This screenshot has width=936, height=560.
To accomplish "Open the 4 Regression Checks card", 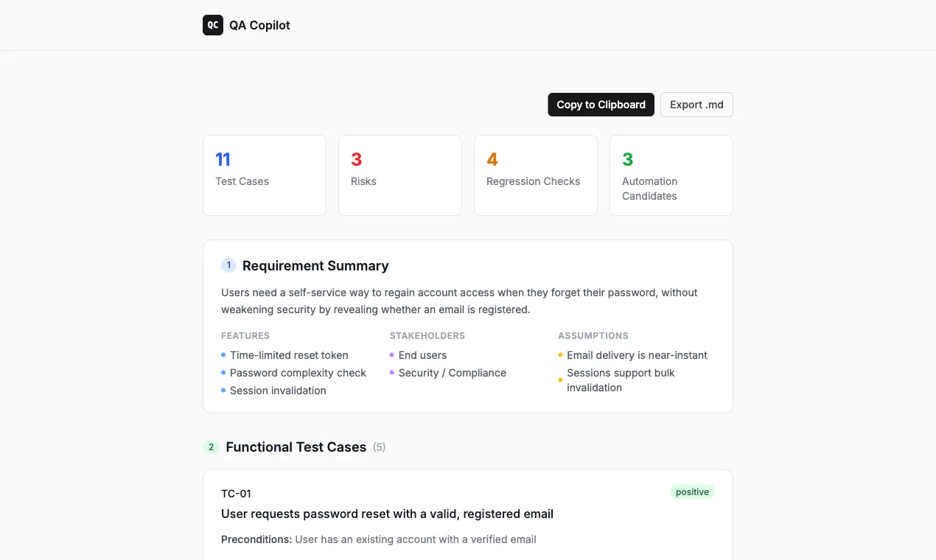I will (536, 175).
